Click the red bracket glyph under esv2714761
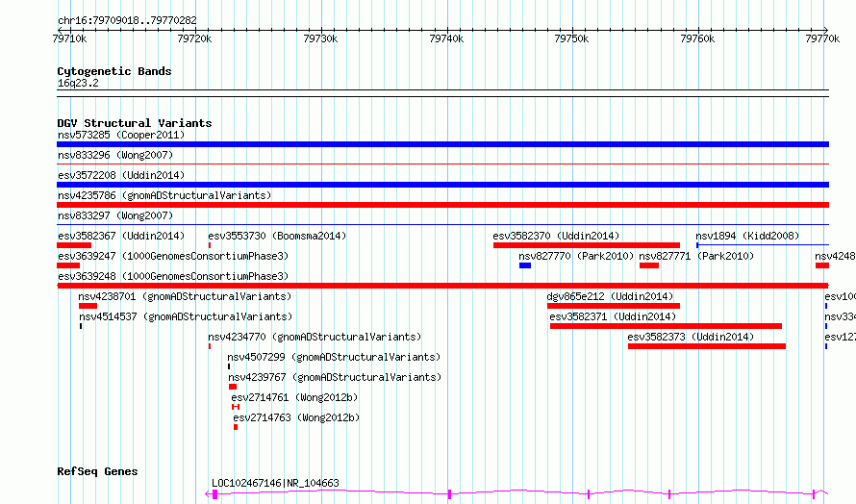 click(236, 407)
